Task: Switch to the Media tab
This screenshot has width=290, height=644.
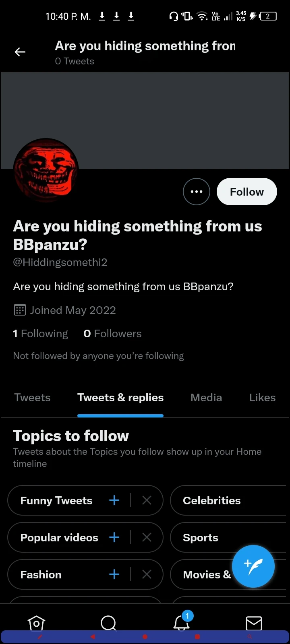Action: (206, 398)
